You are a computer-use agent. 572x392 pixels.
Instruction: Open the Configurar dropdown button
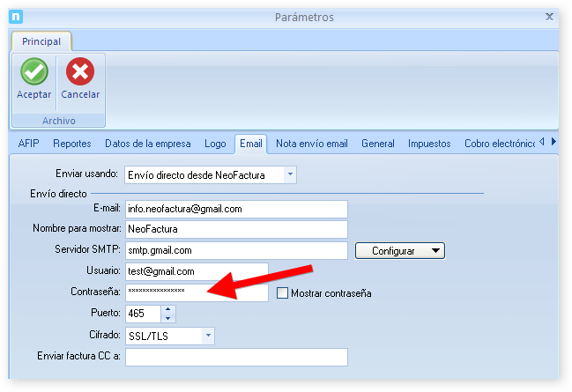(x=400, y=251)
